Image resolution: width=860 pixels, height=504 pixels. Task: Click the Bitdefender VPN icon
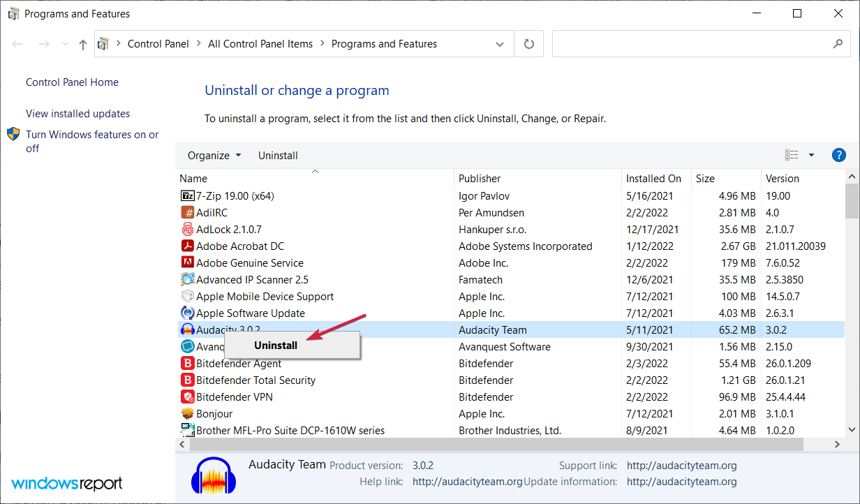[x=187, y=397]
